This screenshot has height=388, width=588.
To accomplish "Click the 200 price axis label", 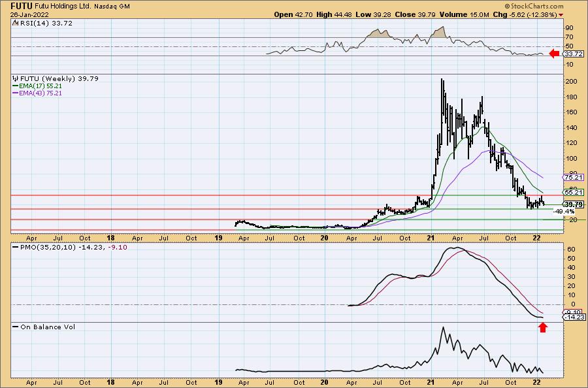I will (572, 82).
